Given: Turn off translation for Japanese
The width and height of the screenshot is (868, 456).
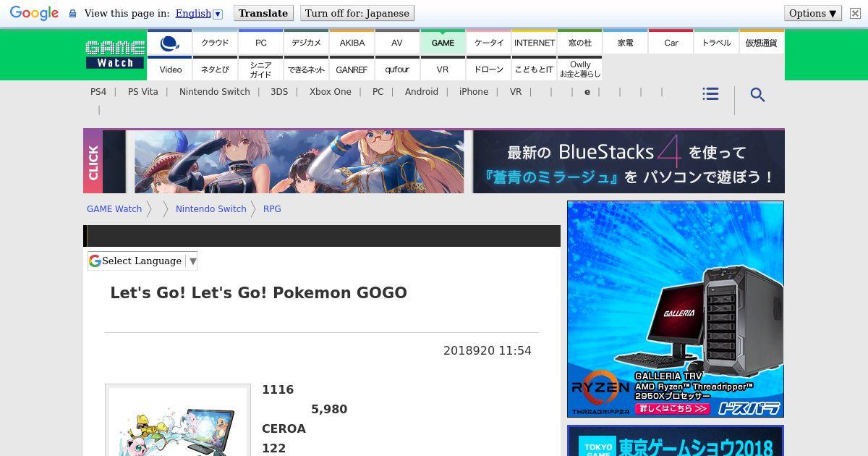Looking at the screenshot, I should click(357, 13).
